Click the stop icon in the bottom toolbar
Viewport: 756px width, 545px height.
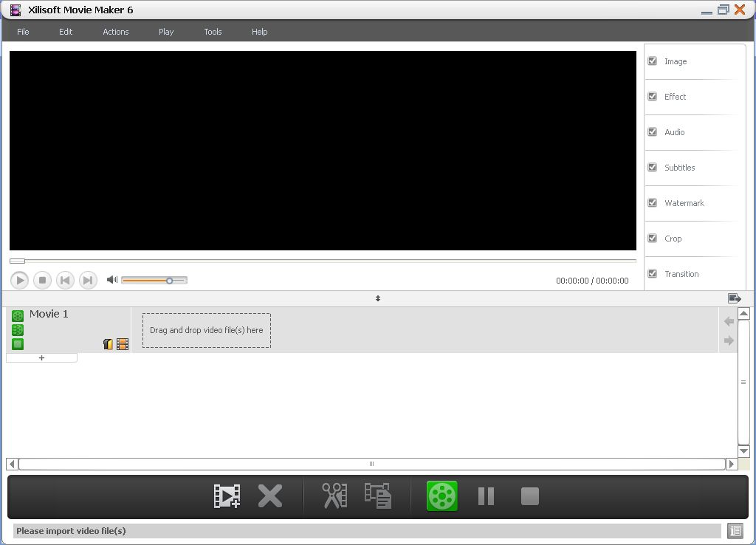click(529, 496)
